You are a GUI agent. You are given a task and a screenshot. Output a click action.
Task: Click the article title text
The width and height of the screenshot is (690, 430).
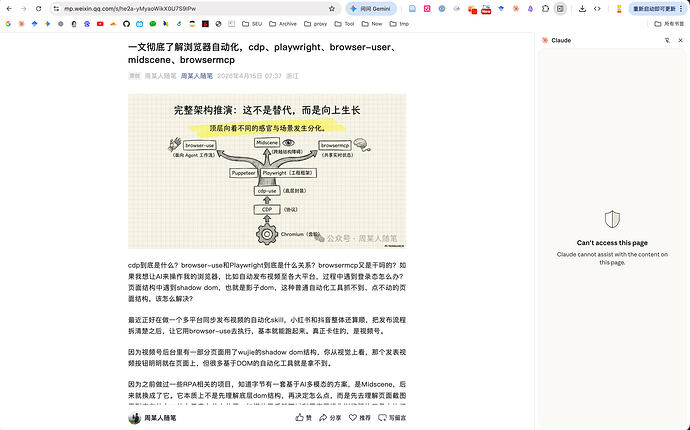[x=263, y=53]
